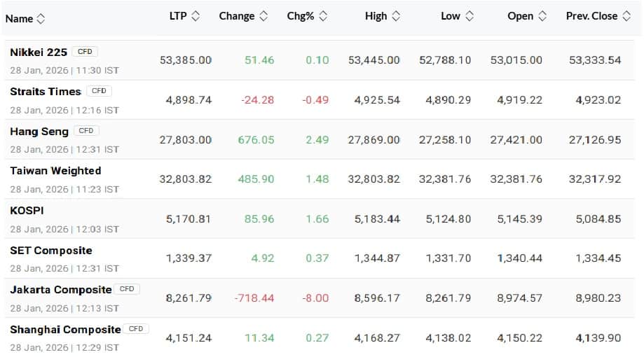
Task: Select Shanghai Composite low 4,138.02
Action: 448,338
